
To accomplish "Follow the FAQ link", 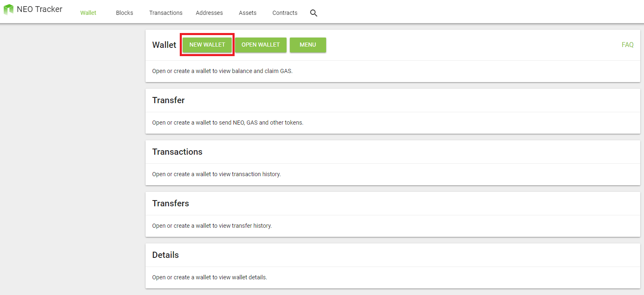I will pyautogui.click(x=628, y=45).
